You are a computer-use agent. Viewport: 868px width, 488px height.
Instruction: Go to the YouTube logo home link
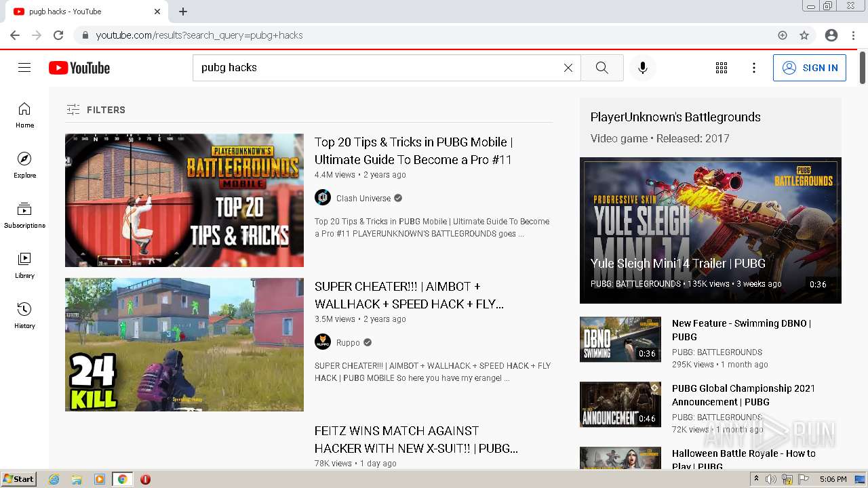(x=79, y=68)
